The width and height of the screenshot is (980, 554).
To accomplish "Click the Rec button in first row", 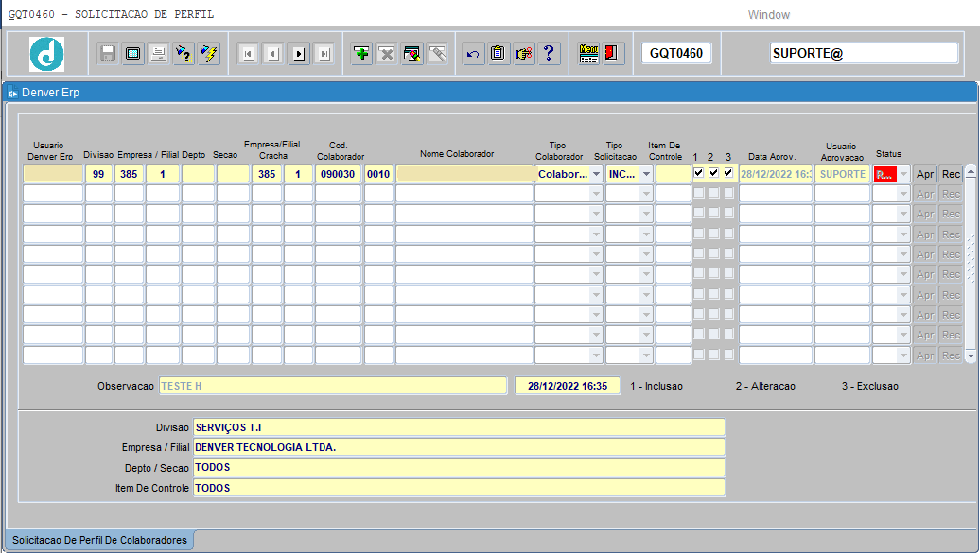I will pyautogui.click(x=951, y=174).
